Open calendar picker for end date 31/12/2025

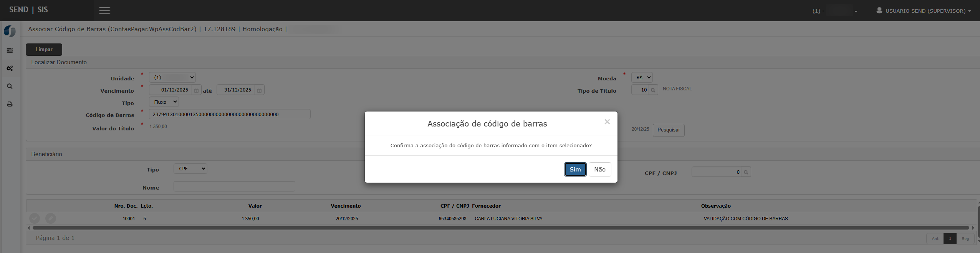[x=260, y=90]
